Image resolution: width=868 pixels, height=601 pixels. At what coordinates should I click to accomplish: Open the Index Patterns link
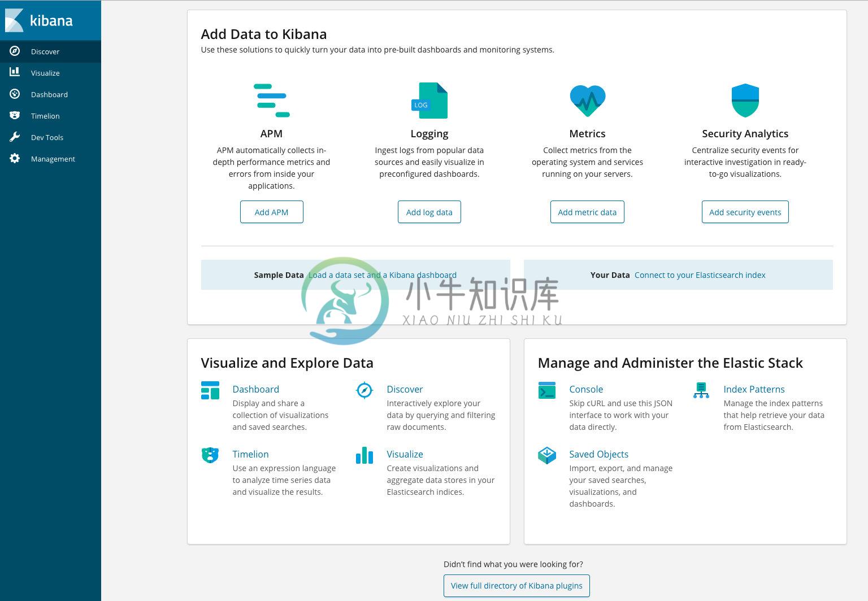pos(754,389)
